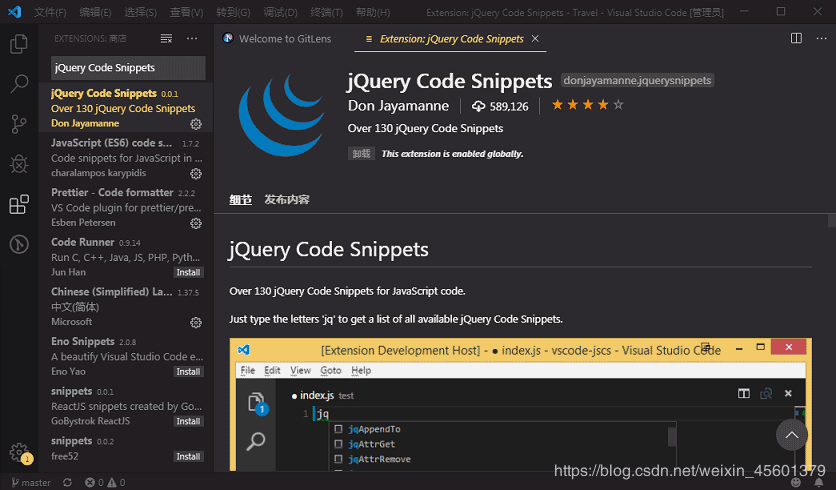
Task: Click the star rating of jQuery extension
Action: click(x=587, y=105)
